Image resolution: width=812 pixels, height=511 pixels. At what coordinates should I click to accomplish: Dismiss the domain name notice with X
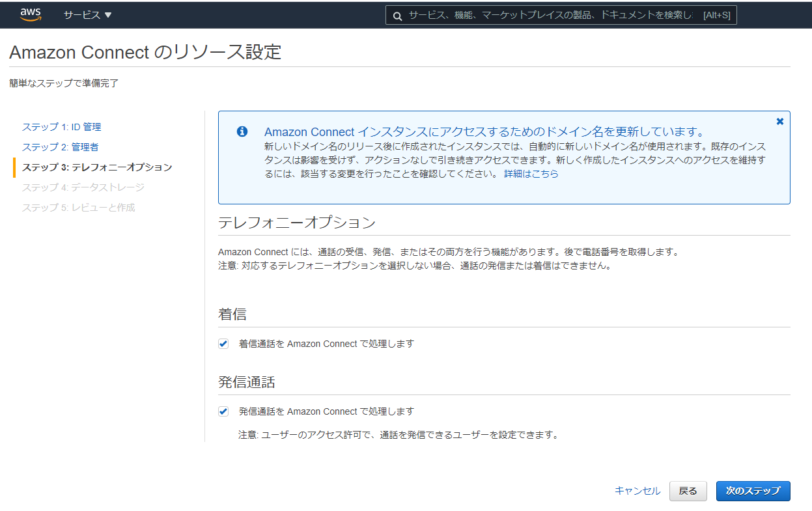(x=780, y=121)
